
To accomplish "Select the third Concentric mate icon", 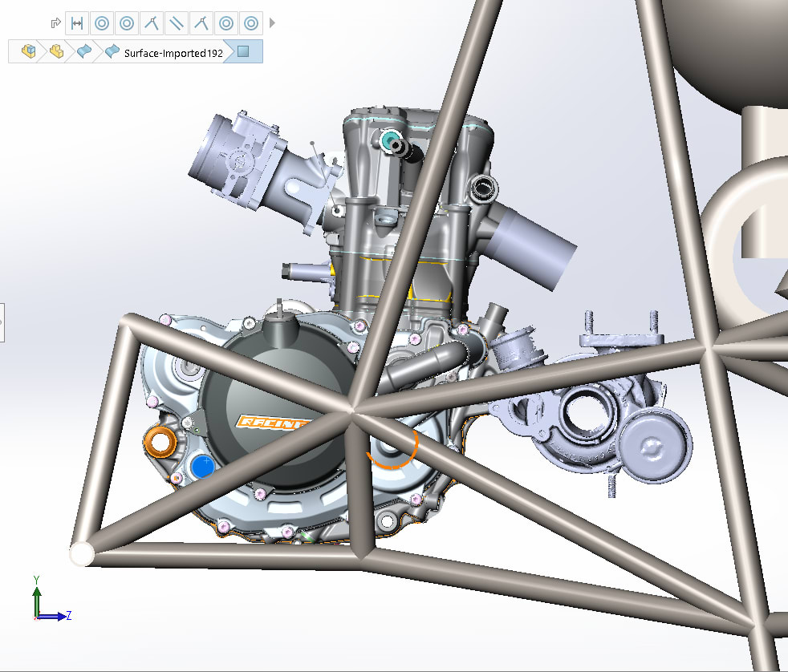I will (x=226, y=23).
